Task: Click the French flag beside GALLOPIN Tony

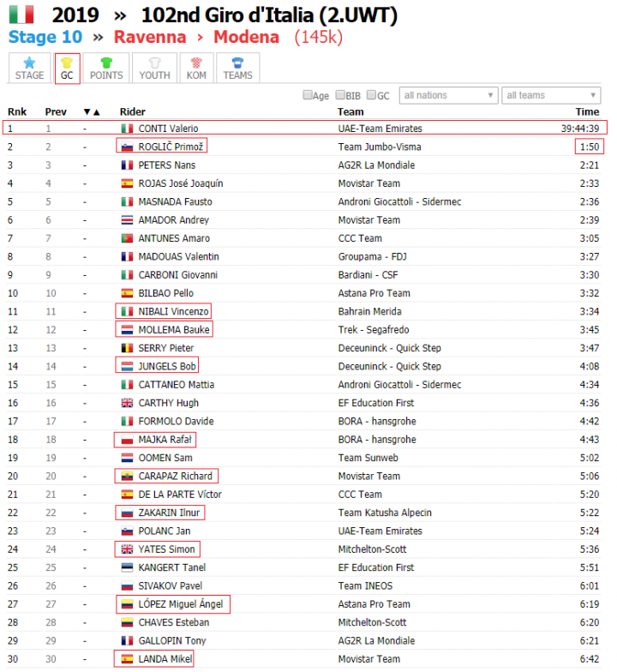Action: (127, 641)
